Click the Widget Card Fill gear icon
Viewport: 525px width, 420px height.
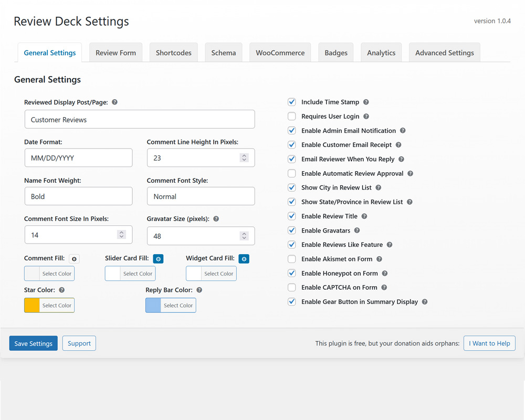[244, 258]
